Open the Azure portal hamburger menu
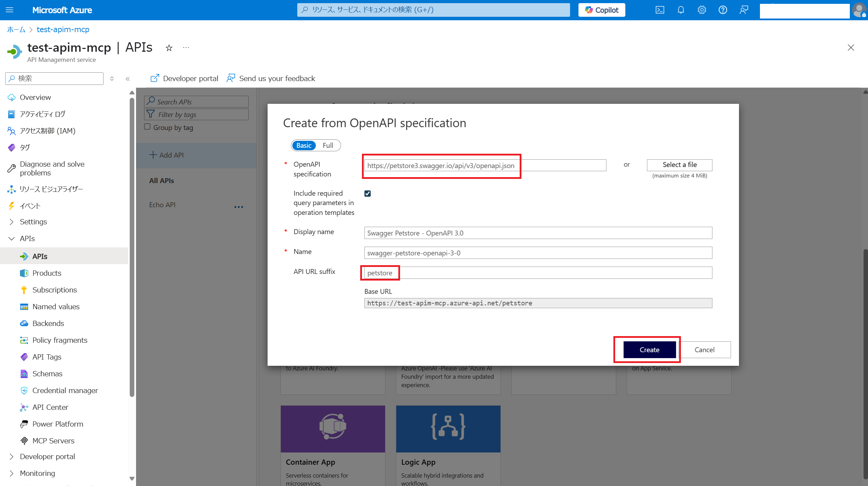Image resolution: width=868 pixels, height=486 pixels. 10,10
